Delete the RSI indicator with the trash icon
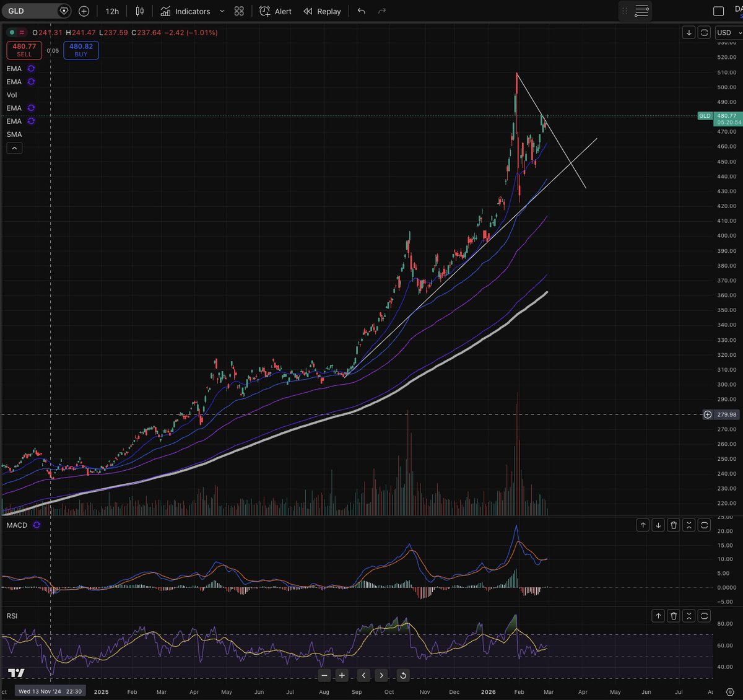The image size is (743, 700). tap(674, 616)
